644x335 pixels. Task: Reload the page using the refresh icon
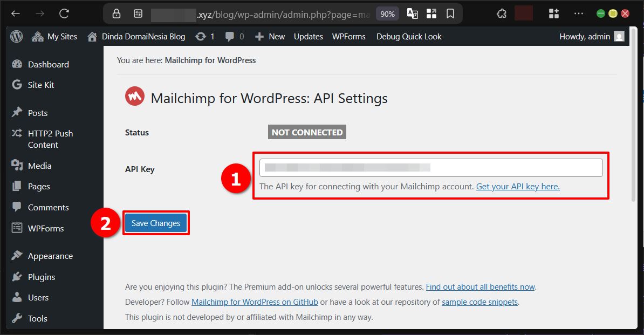[64, 13]
